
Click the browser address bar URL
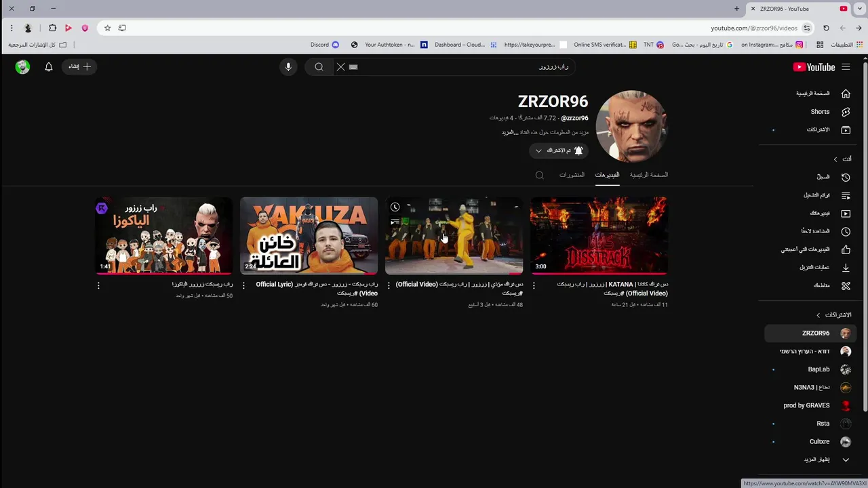coord(753,28)
